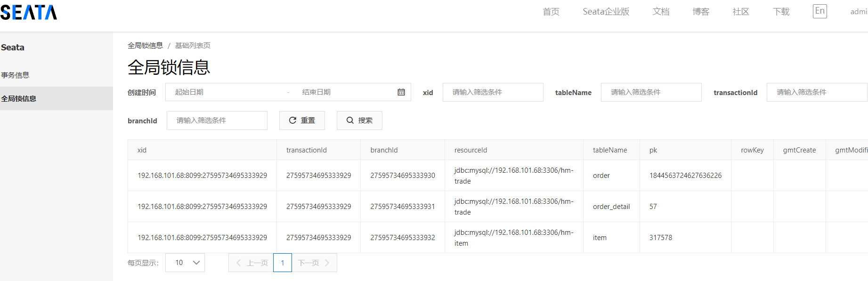This screenshot has height=281, width=868.
Task: Click transactionId cell in the item row
Action: coord(319,238)
